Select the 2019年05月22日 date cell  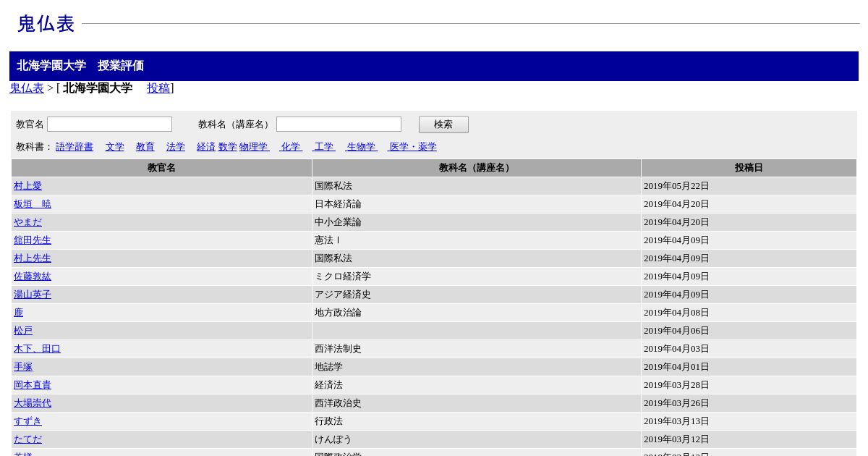click(749, 186)
